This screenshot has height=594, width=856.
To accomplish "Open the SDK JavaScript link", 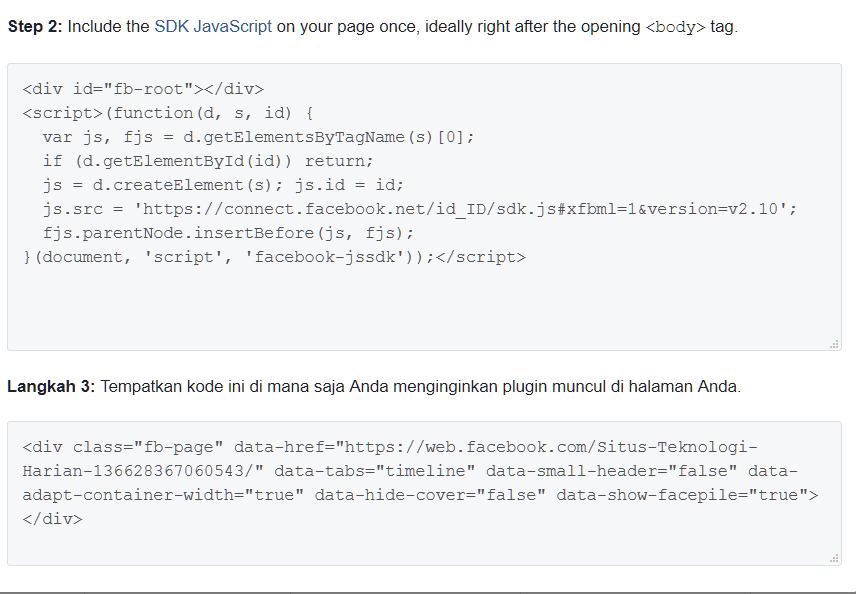I will pos(212,27).
